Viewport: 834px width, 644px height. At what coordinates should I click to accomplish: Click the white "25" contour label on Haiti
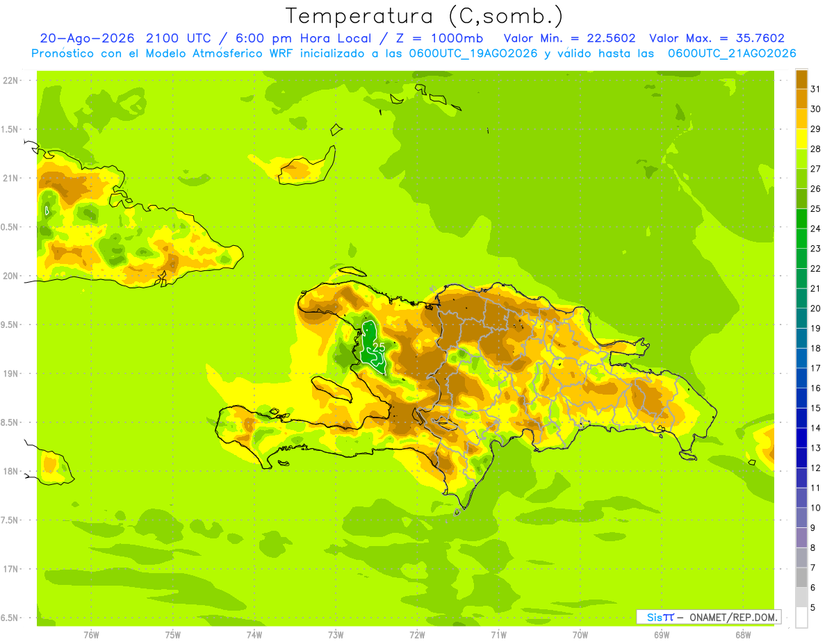(379, 346)
